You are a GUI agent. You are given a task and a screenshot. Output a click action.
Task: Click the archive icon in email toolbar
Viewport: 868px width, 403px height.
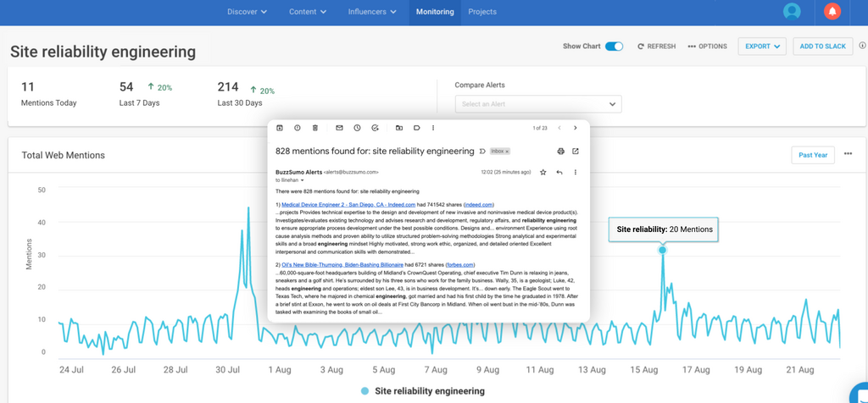click(x=280, y=128)
